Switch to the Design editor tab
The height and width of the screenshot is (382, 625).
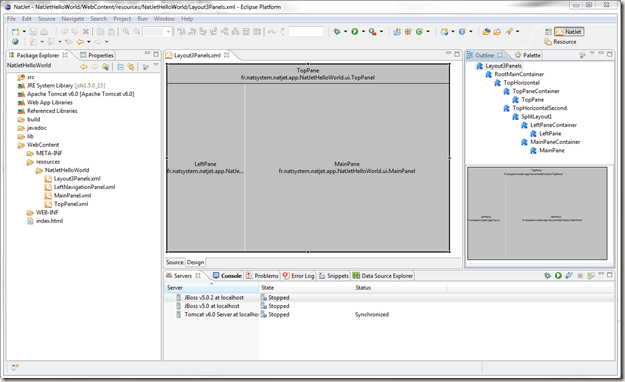[195, 262]
